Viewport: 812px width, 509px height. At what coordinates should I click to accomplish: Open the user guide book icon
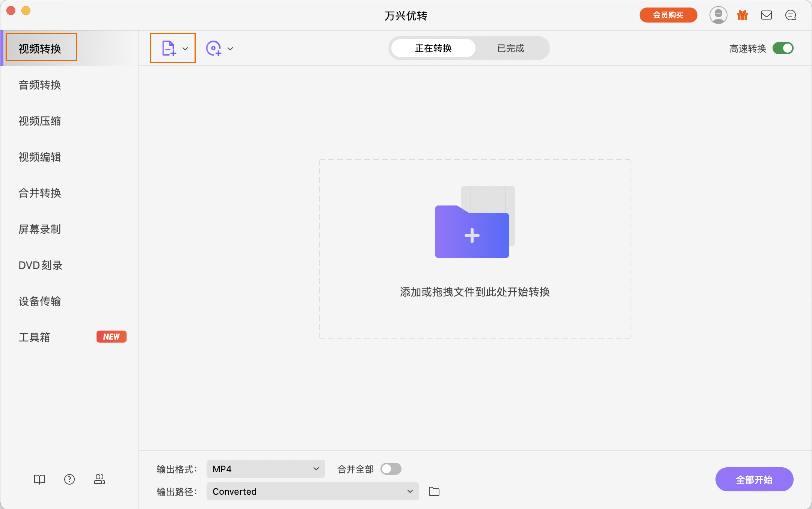click(39, 479)
